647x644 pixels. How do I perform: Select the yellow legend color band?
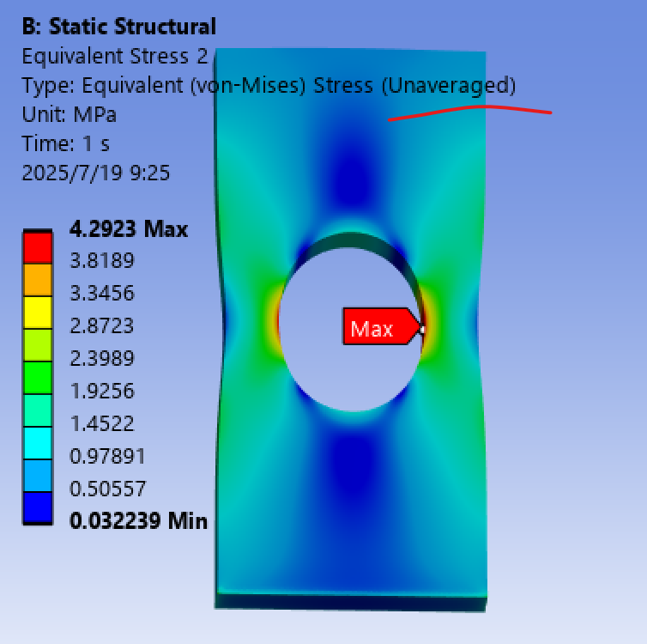coord(38,313)
